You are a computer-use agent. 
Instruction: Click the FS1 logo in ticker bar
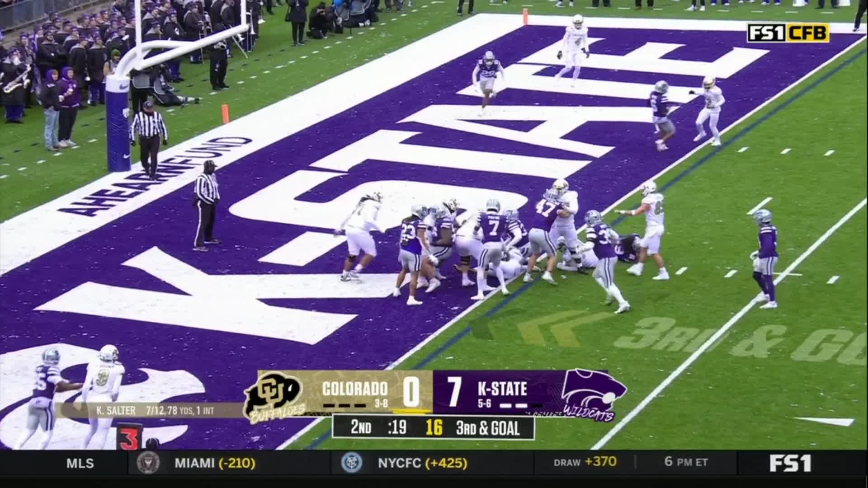(790, 463)
